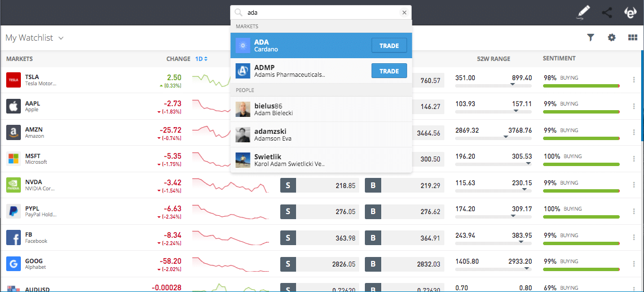Image resolution: width=644 pixels, height=292 pixels.
Task: Click the Cardano ADA coin icon
Action: coord(242,45)
